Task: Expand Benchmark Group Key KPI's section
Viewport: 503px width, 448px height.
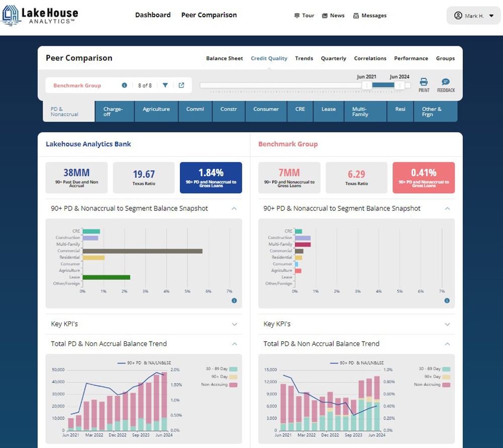Action: pos(447,324)
